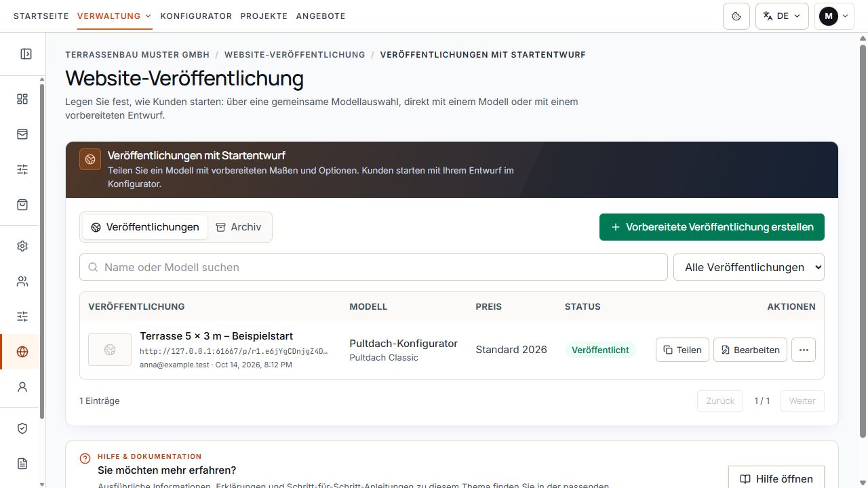Click the Veröffentlicht status badge

pyautogui.click(x=600, y=350)
